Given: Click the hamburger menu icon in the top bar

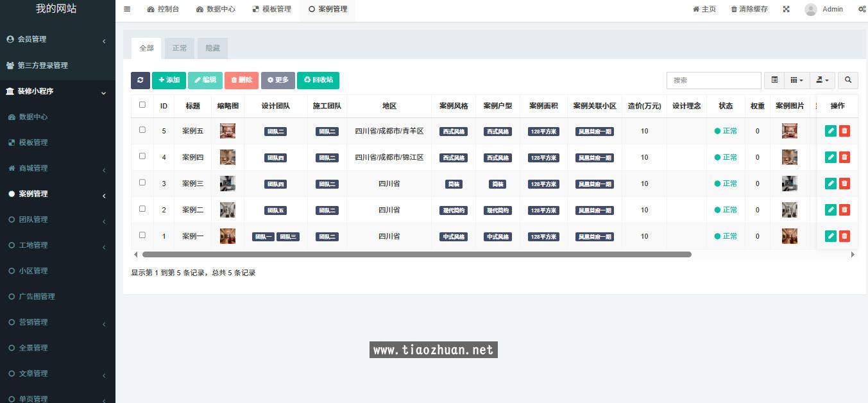Looking at the screenshot, I should (127, 9).
